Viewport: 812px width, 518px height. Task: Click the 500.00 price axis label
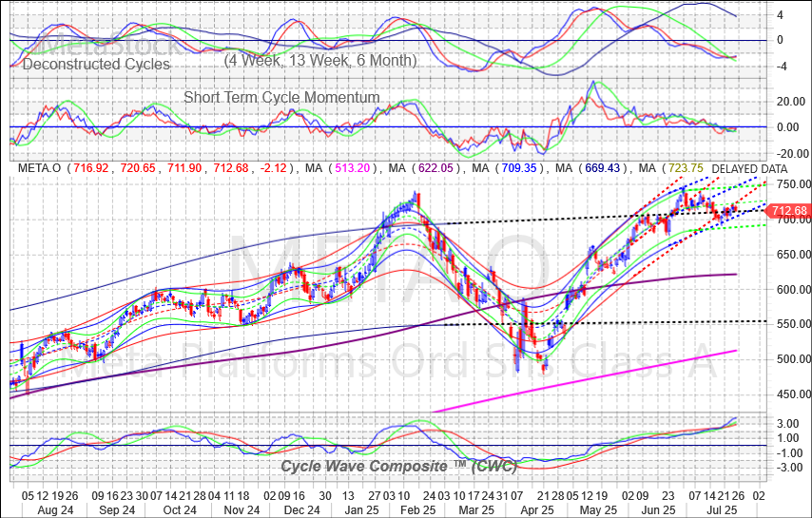point(793,359)
